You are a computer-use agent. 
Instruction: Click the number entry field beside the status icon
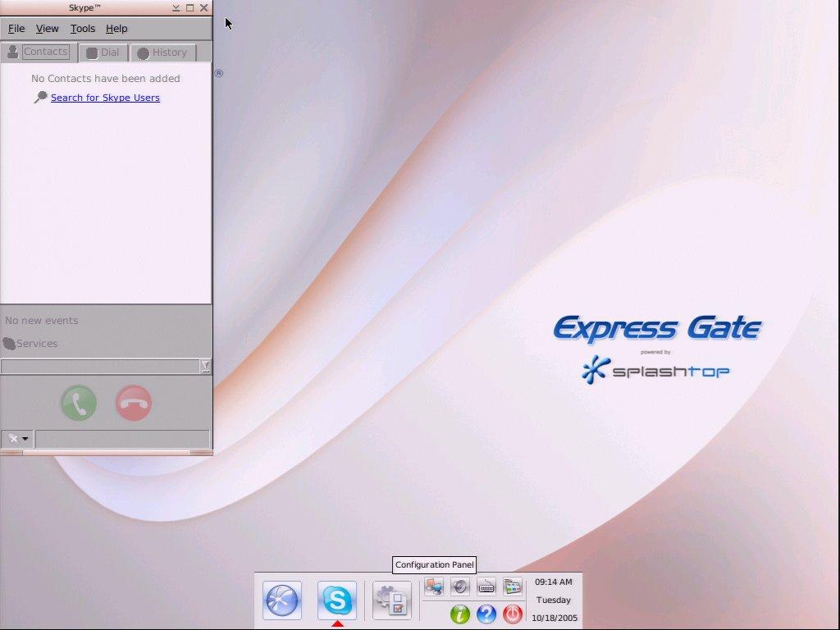pos(123,438)
